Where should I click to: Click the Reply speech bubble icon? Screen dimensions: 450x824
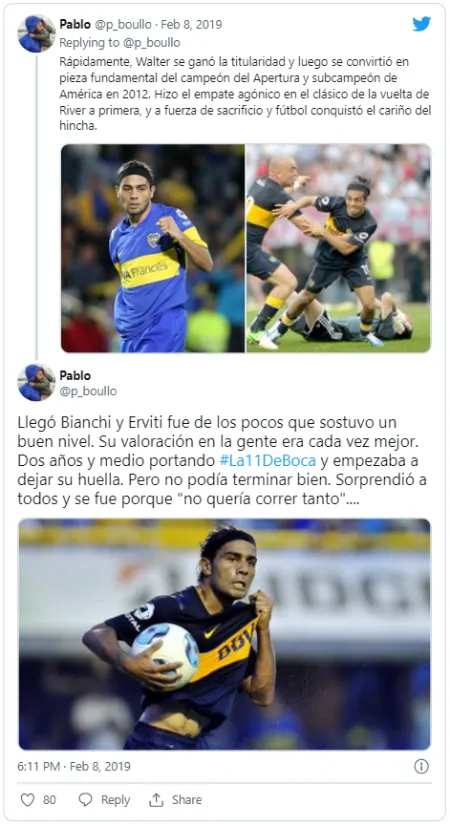pyautogui.click(x=85, y=800)
